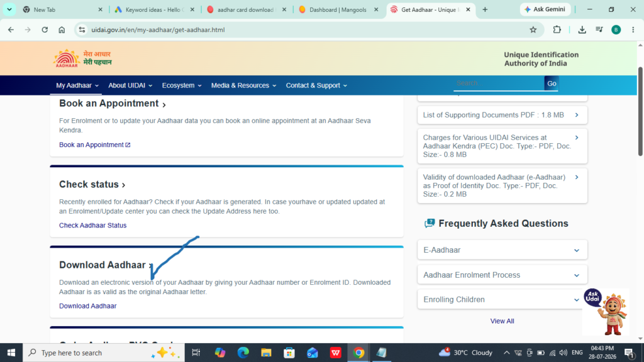Open the Chrome profile avatar
The width and height of the screenshot is (644, 362).
pos(616,30)
